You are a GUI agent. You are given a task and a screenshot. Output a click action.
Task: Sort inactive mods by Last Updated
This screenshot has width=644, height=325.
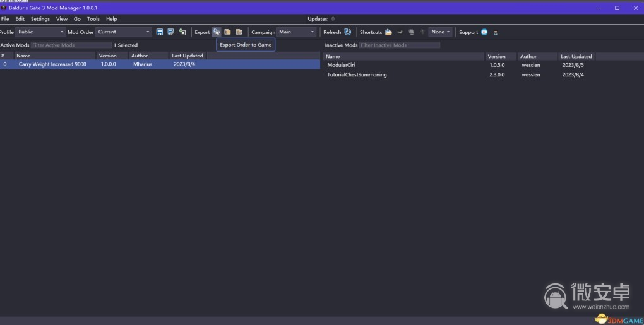(x=576, y=56)
